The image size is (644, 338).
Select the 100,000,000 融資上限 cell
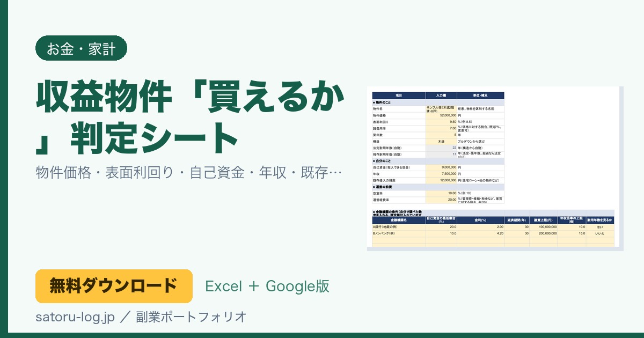click(x=543, y=227)
